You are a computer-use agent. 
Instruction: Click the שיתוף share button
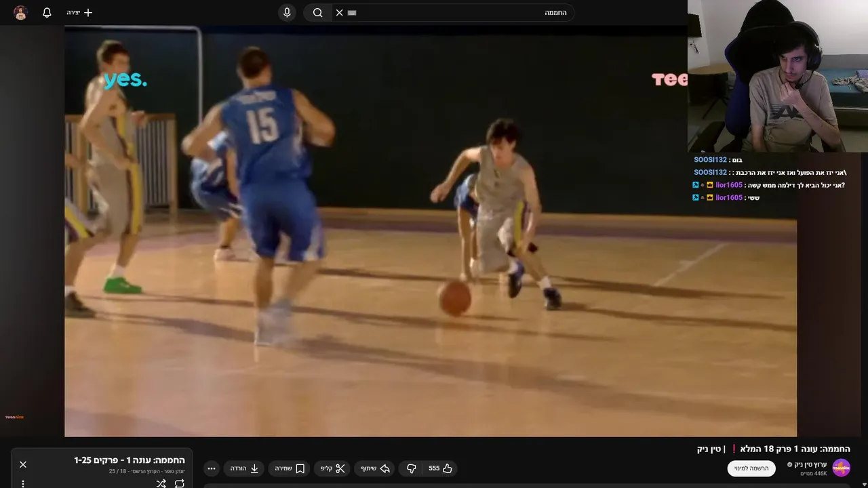[375, 468]
